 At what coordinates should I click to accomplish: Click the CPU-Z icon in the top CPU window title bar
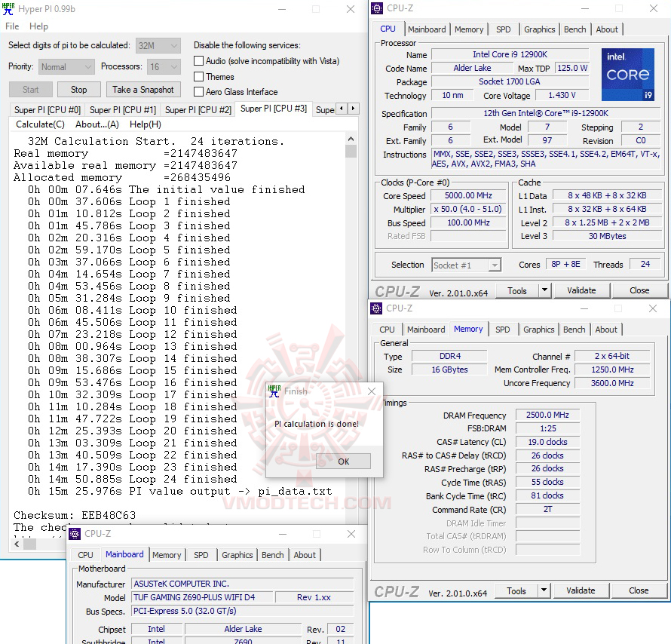[377, 8]
